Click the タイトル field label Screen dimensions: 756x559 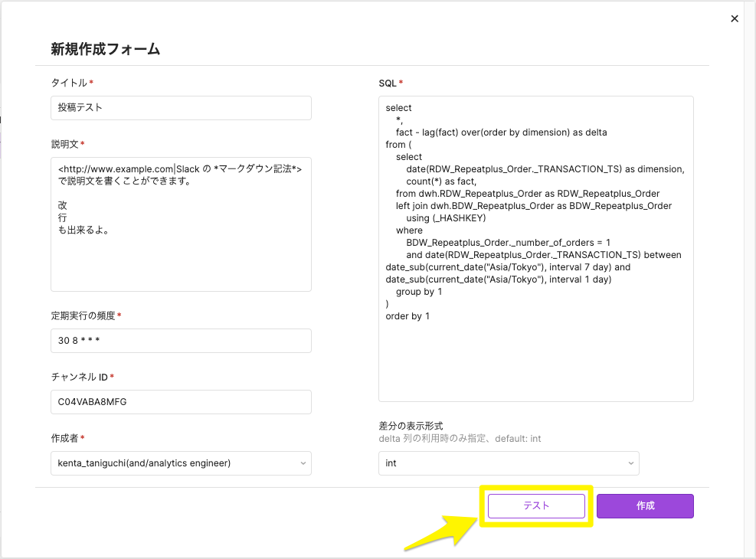(69, 83)
